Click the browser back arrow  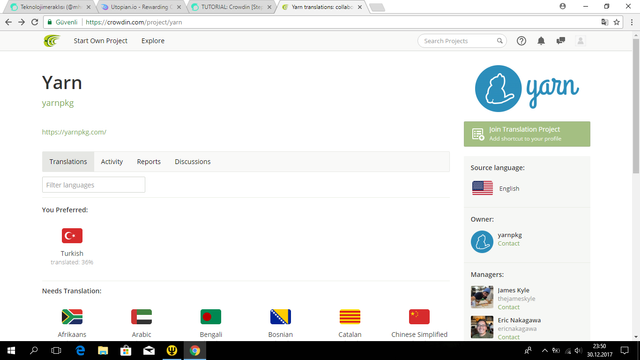tap(9, 22)
